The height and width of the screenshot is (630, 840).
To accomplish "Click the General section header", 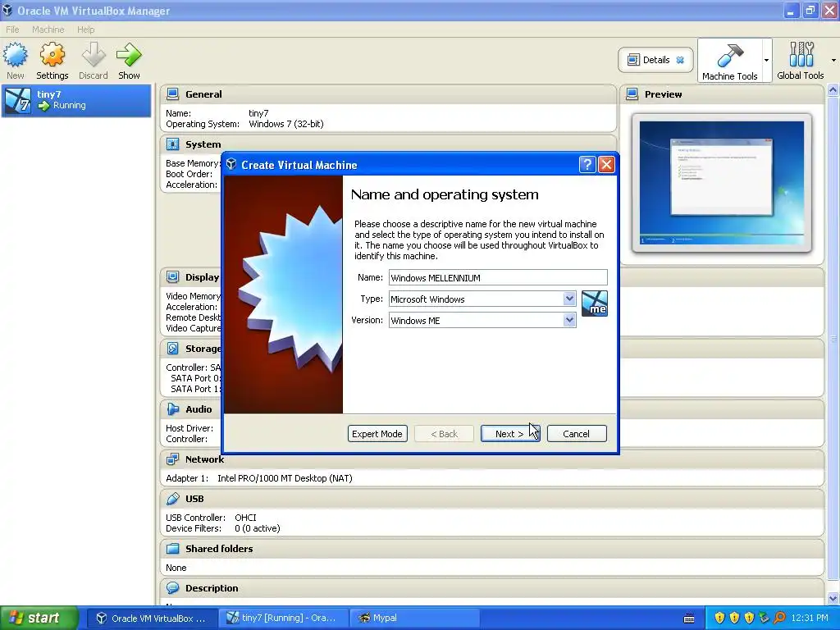I will coord(388,94).
